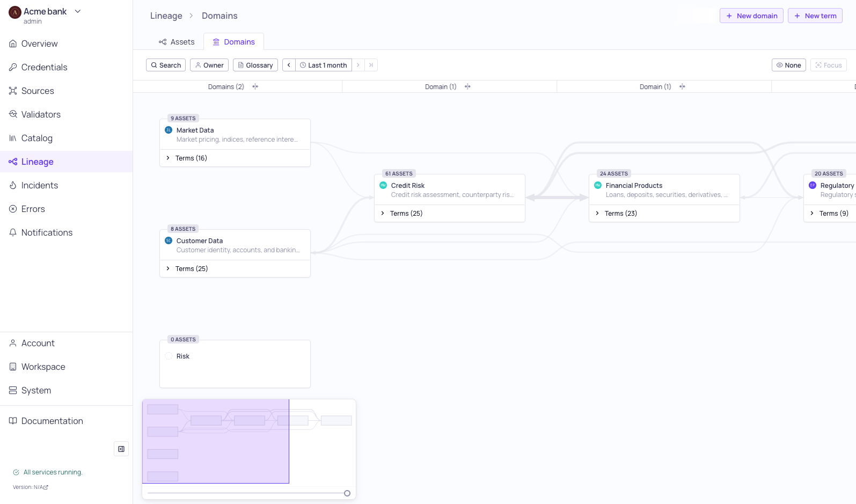The height and width of the screenshot is (504, 856).
Task: Click the arrange icon in Credit Risk column header
Action: coord(467,86)
